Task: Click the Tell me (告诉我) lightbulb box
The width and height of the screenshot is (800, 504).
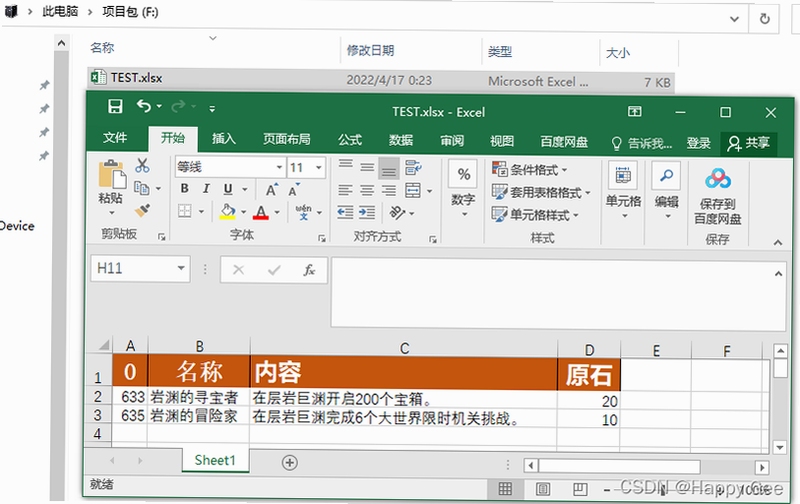Action: click(x=642, y=143)
